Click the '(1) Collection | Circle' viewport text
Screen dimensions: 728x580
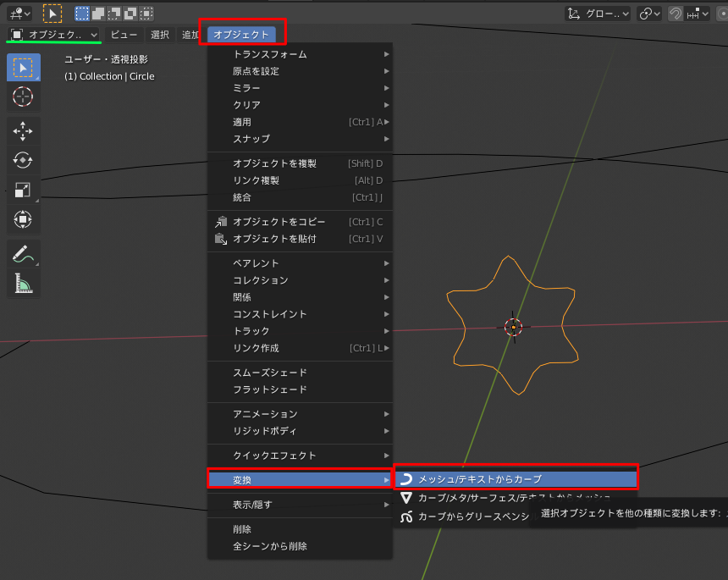click(109, 76)
